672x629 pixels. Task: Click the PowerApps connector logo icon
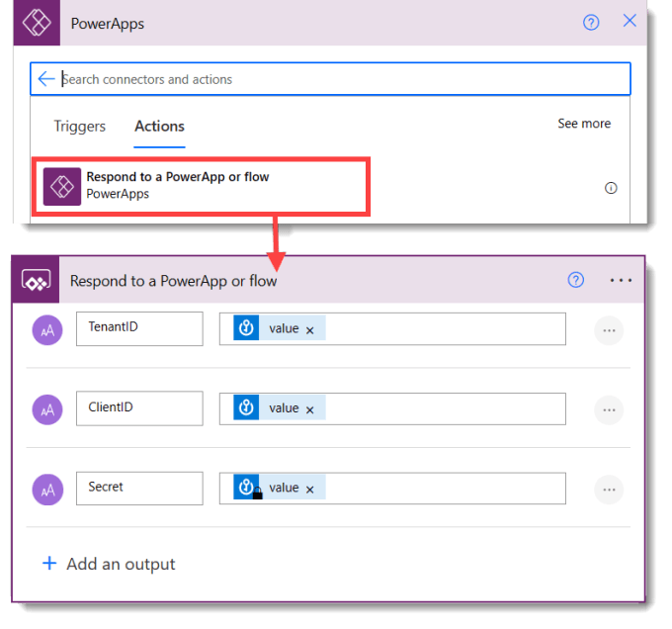pos(37,23)
